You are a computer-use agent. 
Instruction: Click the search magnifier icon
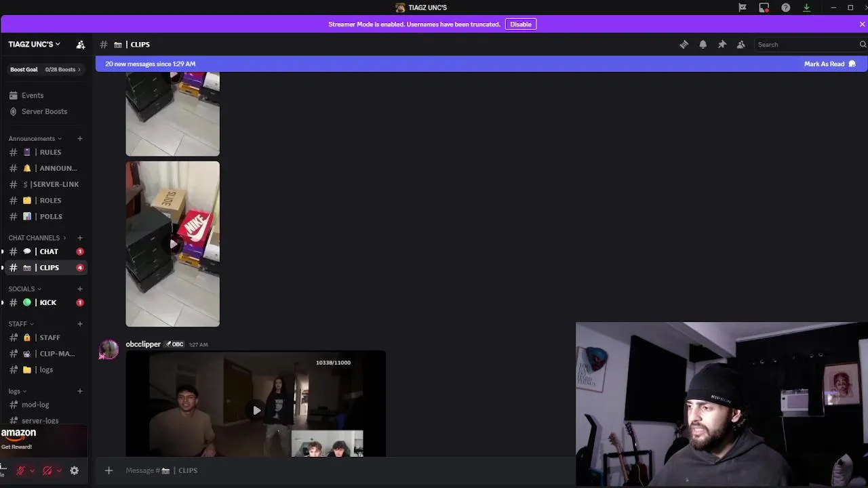coord(863,45)
